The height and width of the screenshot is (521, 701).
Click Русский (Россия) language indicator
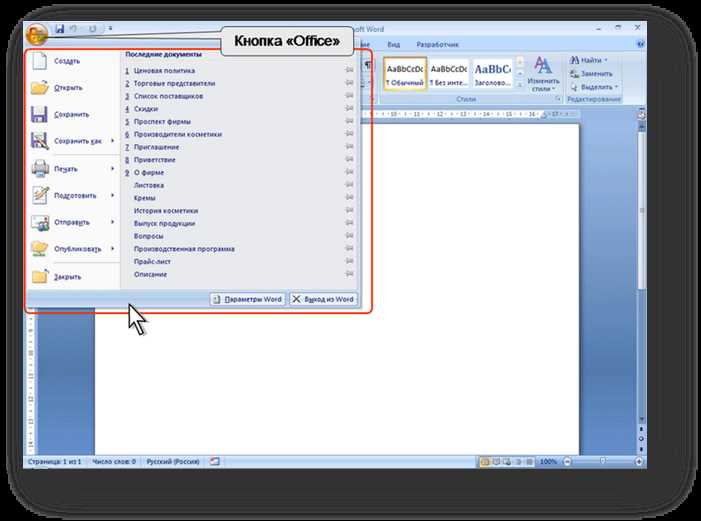[x=173, y=461]
